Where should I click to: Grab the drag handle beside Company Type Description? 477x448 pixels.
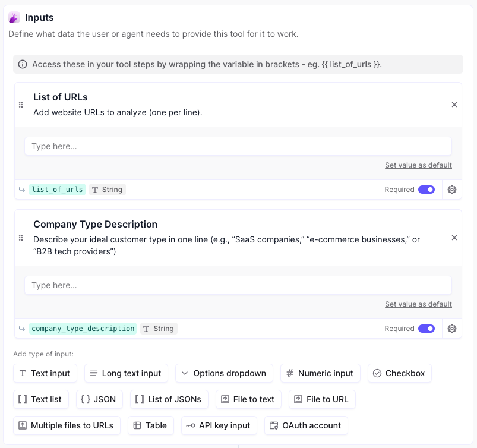click(x=21, y=238)
